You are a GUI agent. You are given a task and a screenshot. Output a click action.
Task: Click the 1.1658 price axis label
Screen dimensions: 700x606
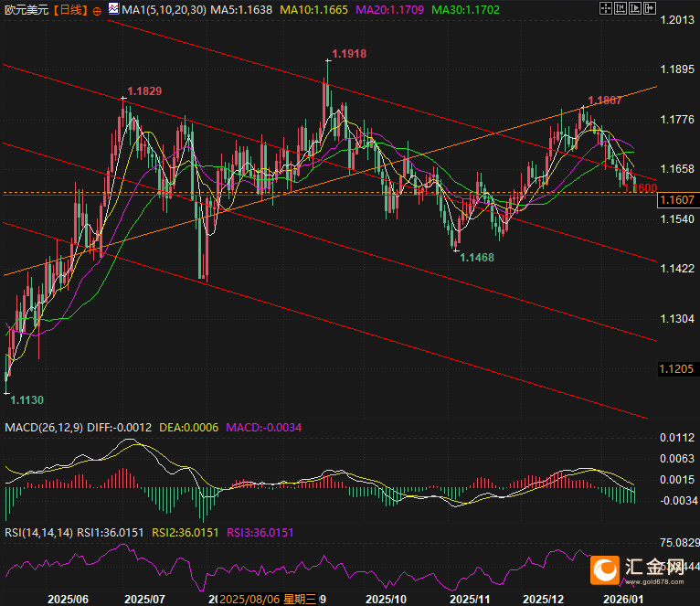tap(677, 169)
